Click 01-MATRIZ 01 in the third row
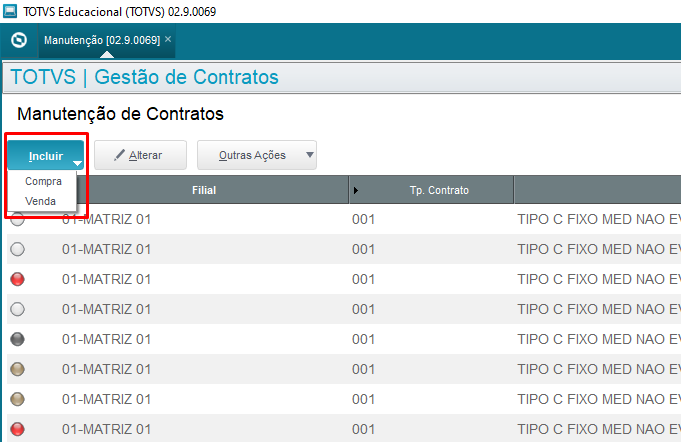681x442 pixels. pyautogui.click(x=106, y=279)
